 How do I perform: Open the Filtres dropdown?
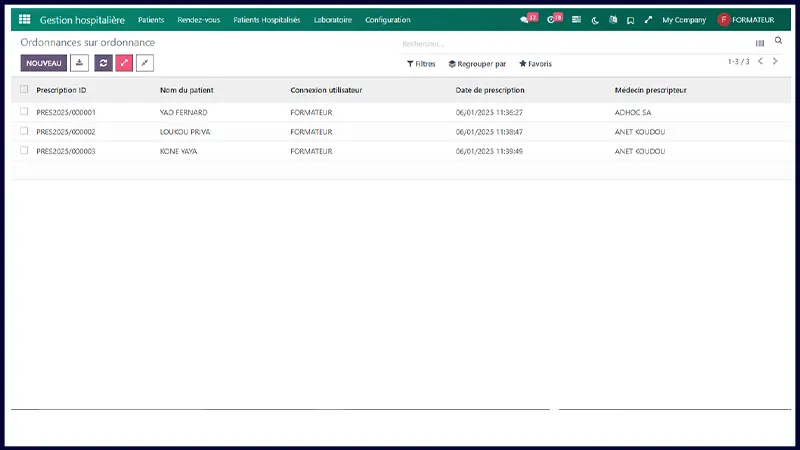click(421, 64)
